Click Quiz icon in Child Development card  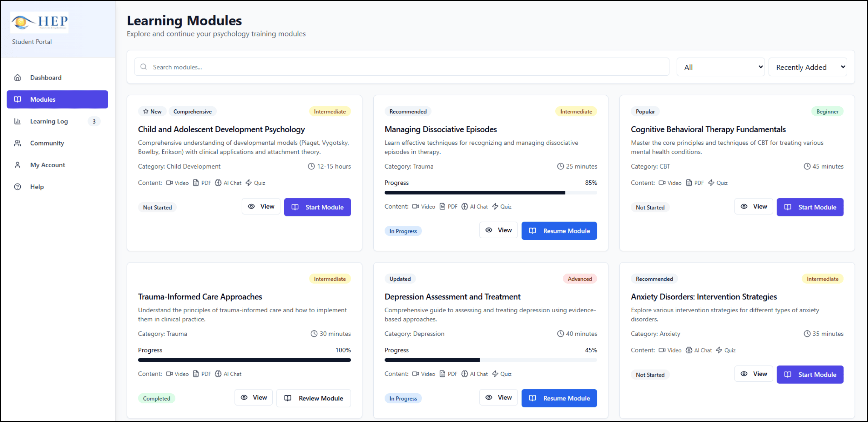pos(249,183)
